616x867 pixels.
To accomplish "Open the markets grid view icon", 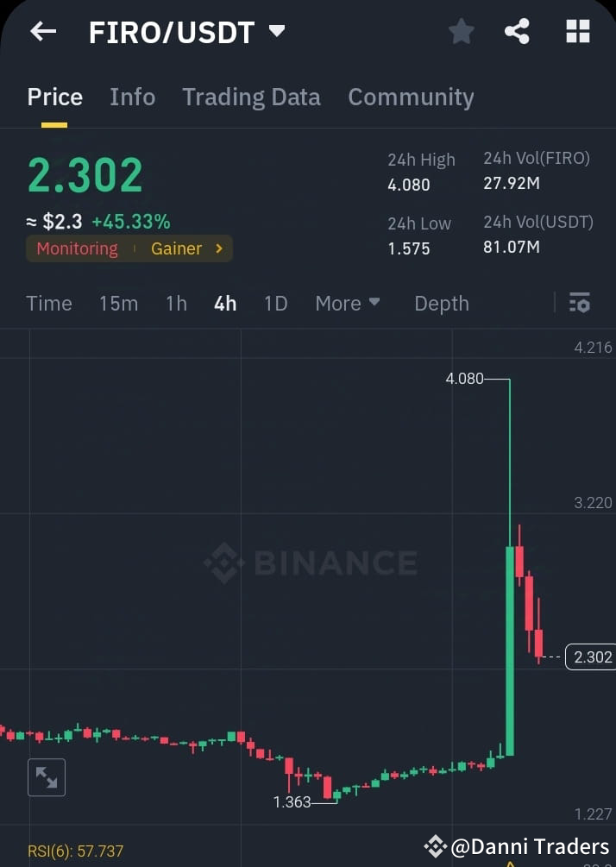I will pyautogui.click(x=577, y=31).
